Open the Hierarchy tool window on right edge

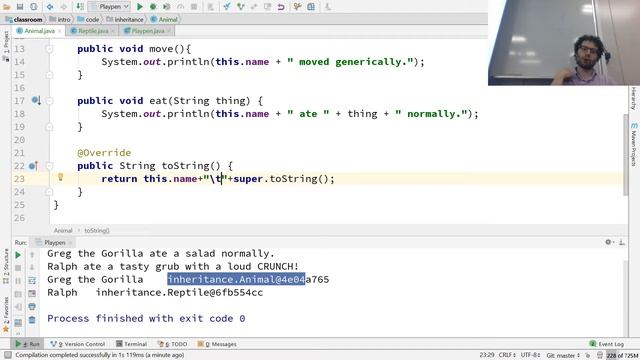(633, 98)
